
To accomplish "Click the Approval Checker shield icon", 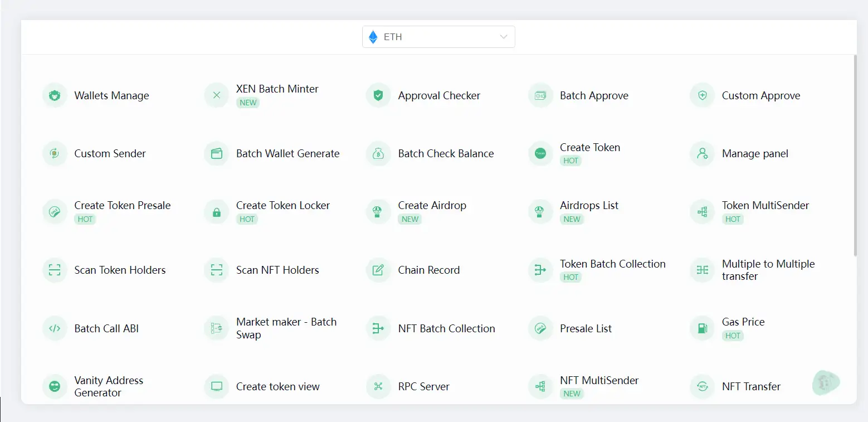I will (378, 95).
